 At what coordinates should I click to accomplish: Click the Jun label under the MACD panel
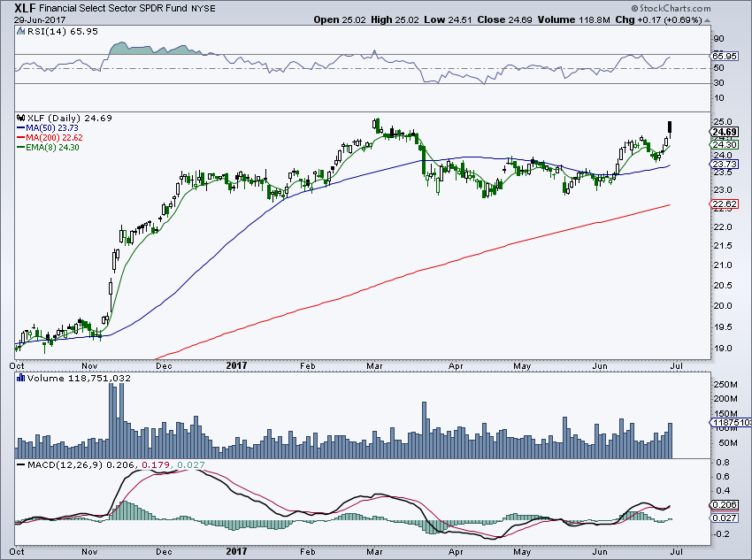click(x=600, y=552)
